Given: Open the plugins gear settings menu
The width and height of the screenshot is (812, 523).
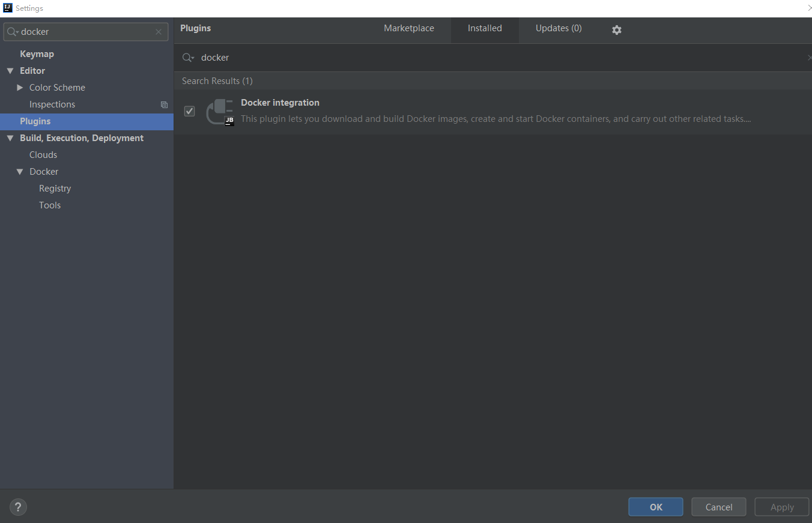Looking at the screenshot, I should (x=616, y=30).
